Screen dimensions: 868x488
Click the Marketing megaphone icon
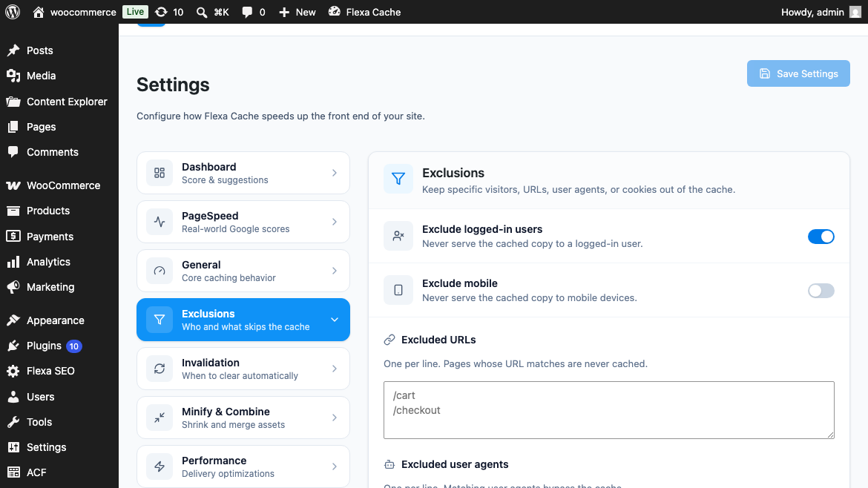click(x=13, y=287)
